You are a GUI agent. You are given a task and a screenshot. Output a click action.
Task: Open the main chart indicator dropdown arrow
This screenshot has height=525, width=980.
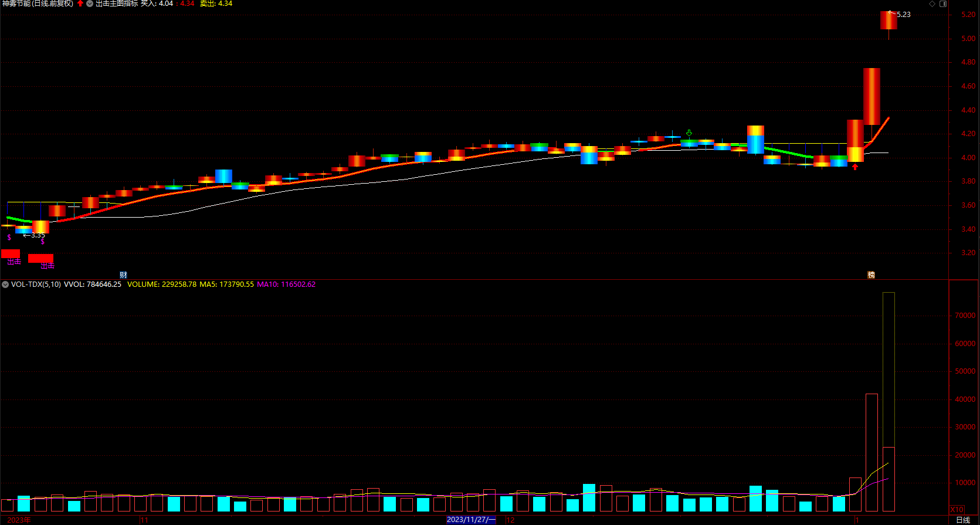90,4
